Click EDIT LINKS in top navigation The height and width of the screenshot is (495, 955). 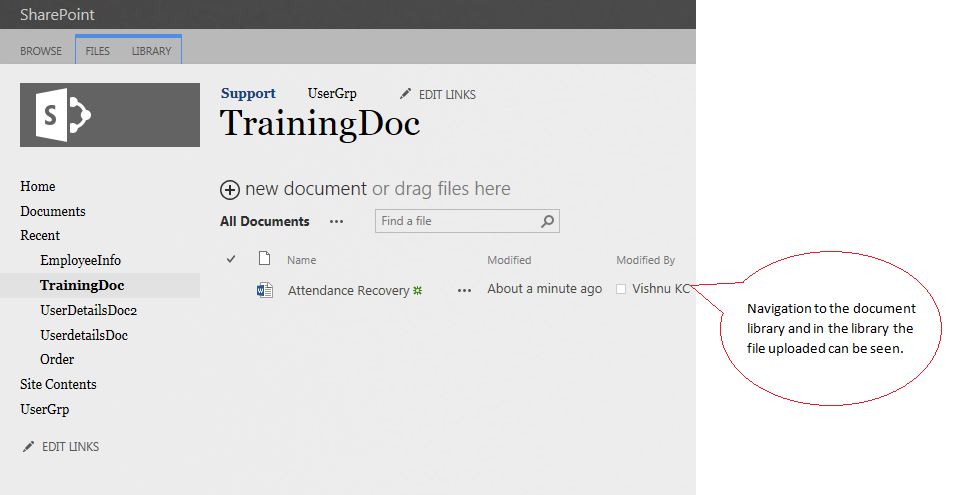click(x=447, y=94)
